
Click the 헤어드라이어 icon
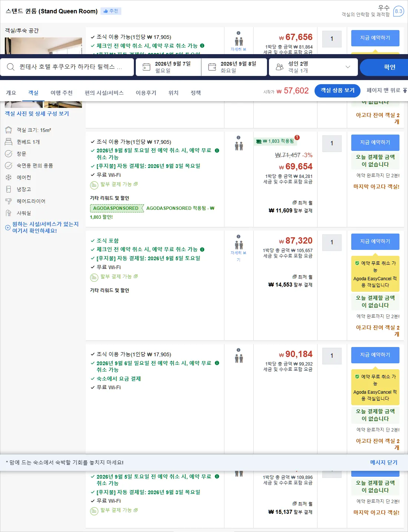click(x=9, y=201)
